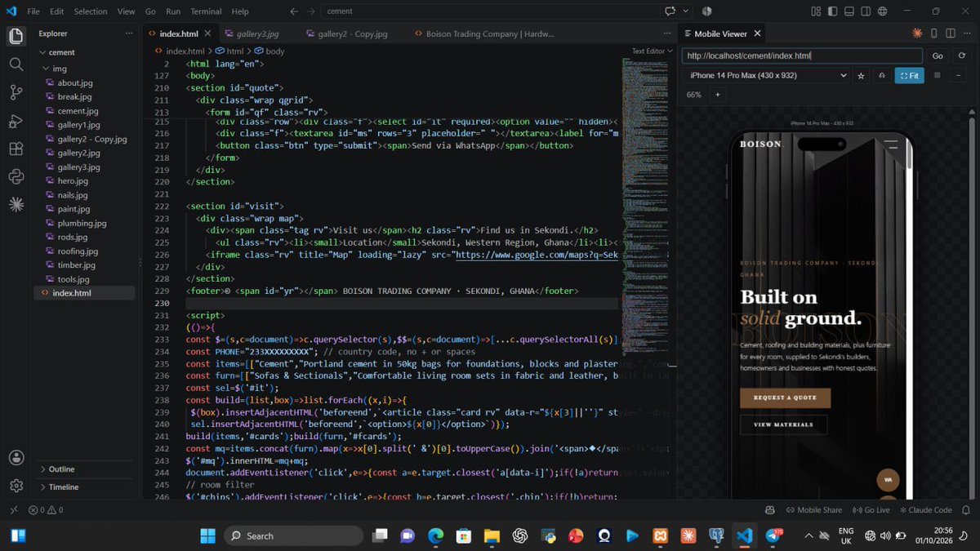Open the Manage gear icon
Screen dimensions: 980x551
[x=16, y=486]
